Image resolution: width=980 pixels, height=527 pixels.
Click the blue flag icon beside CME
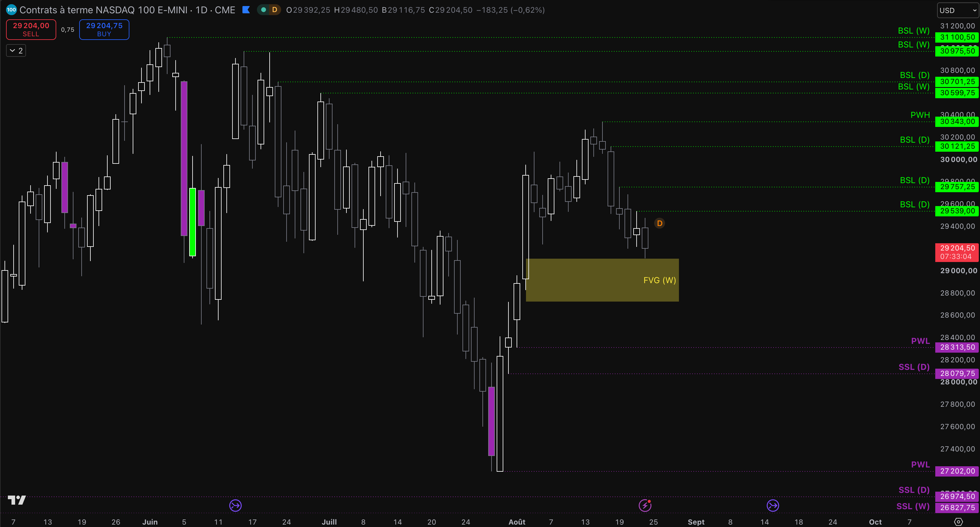246,10
